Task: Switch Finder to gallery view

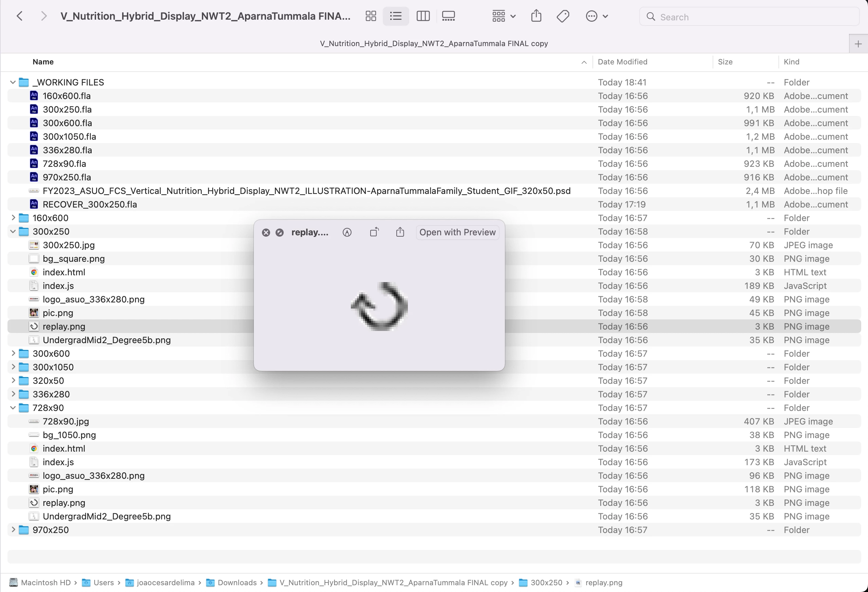Action: point(448,16)
